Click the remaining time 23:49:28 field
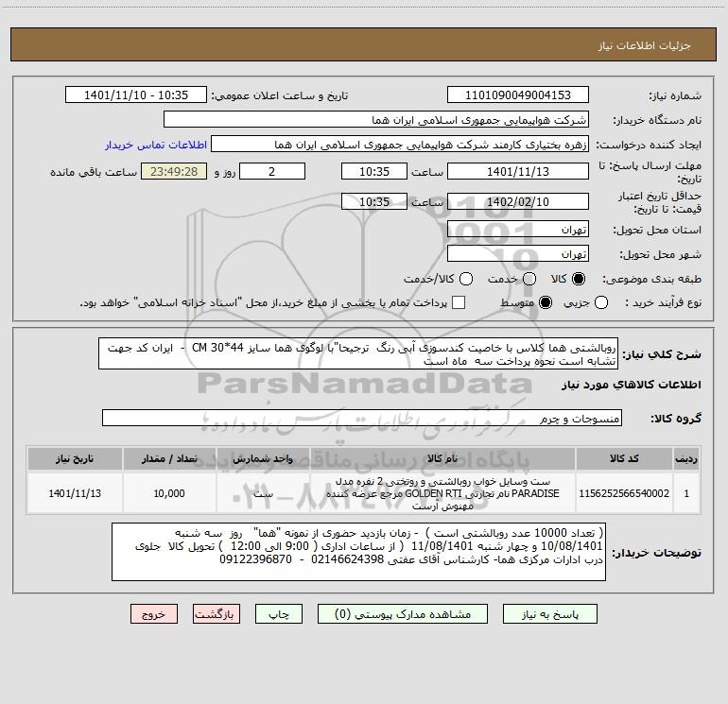The height and width of the screenshot is (704, 728). [174, 171]
